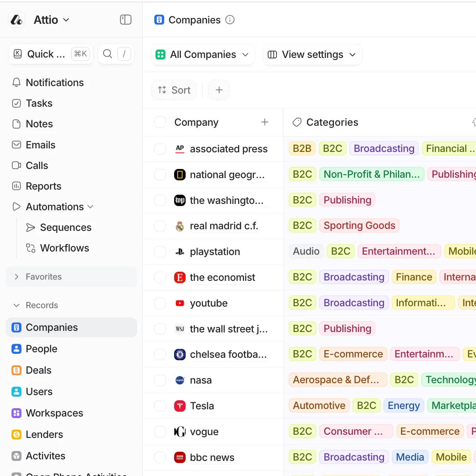Click the search magnifier icon

(x=107, y=54)
